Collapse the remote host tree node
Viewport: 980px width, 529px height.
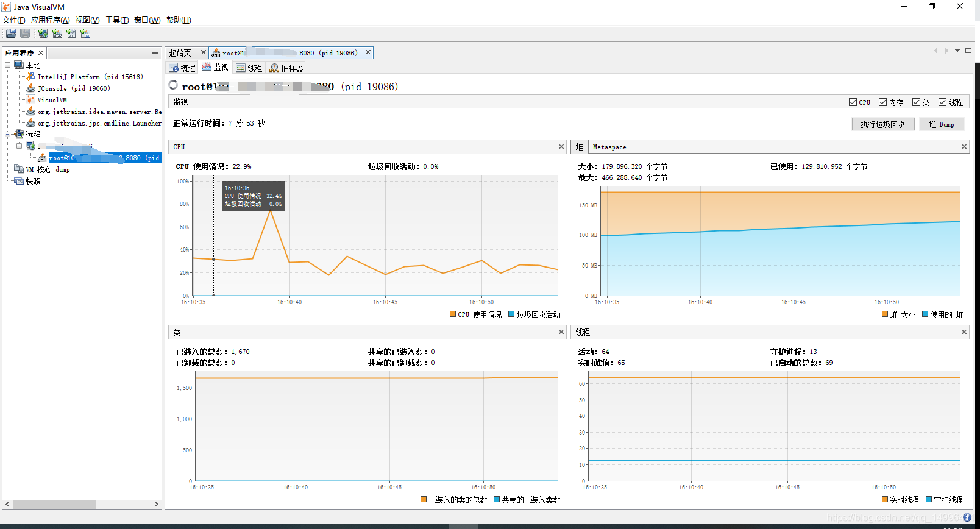[19, 146]
